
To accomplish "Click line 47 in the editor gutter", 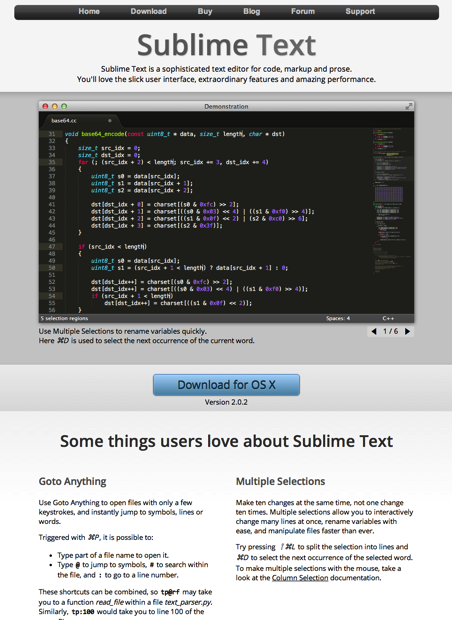I will coord(52,247).
